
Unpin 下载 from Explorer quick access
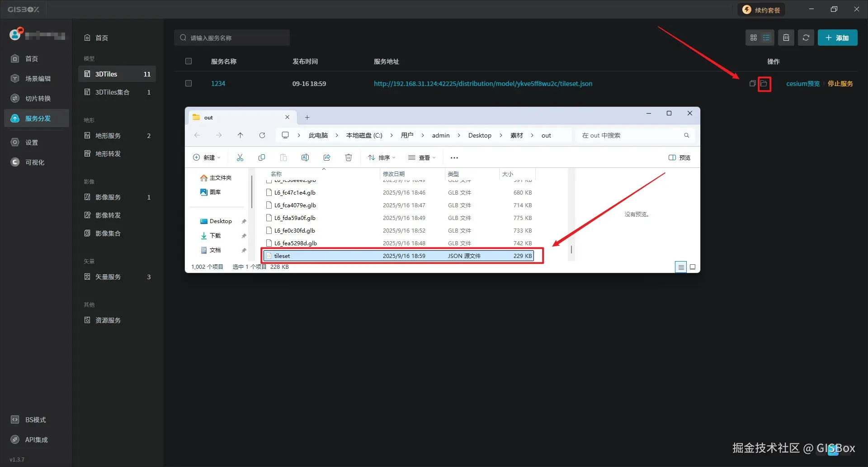tap(244, 236)
